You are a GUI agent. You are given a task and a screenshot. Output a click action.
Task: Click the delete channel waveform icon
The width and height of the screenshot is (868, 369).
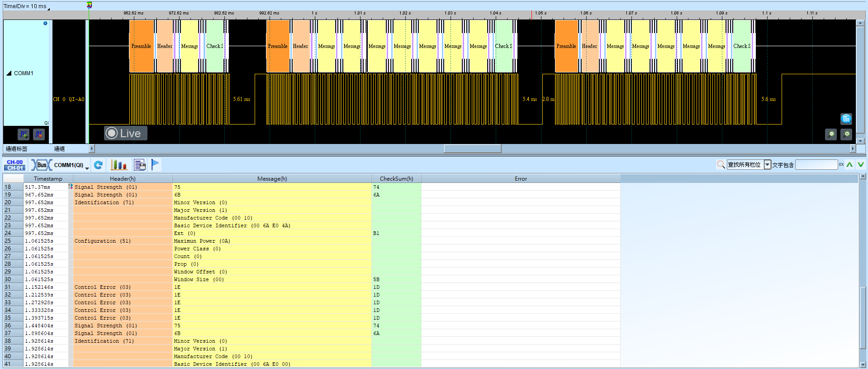pyautogui.click(x=39, y=134)
